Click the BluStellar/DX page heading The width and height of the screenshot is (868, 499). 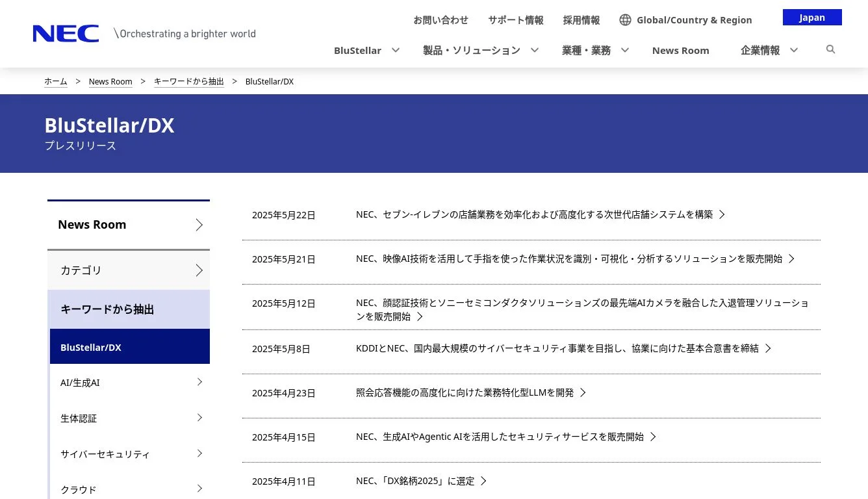[109, 125]
